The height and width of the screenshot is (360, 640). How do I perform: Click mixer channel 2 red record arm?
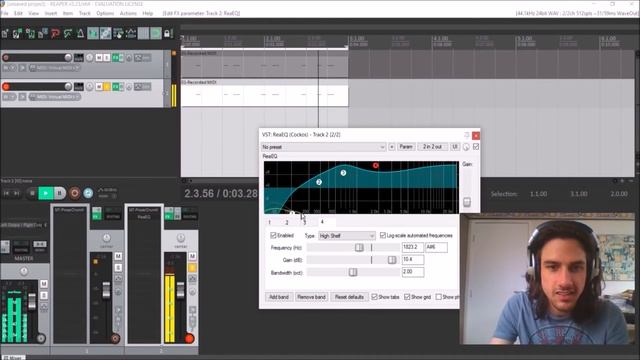click(x=189, y=338)
